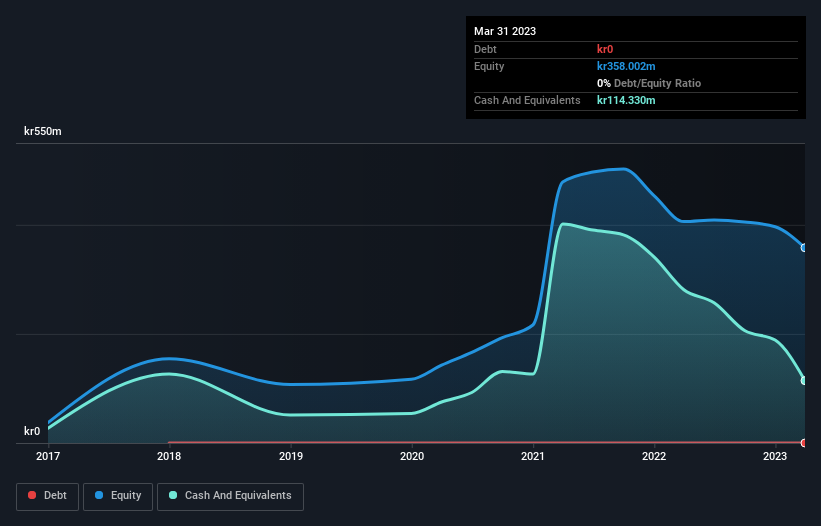
Task: Click the 2022 x-axis label
Action: click(x=654, y=456)
